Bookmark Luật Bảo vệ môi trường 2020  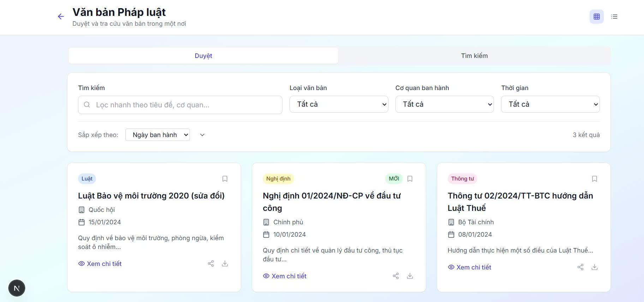[225, 179]
